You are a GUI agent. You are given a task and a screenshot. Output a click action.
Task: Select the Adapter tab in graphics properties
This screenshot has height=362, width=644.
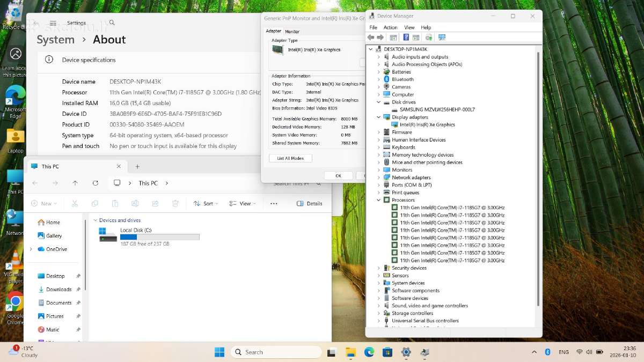[x=274, y=31]
